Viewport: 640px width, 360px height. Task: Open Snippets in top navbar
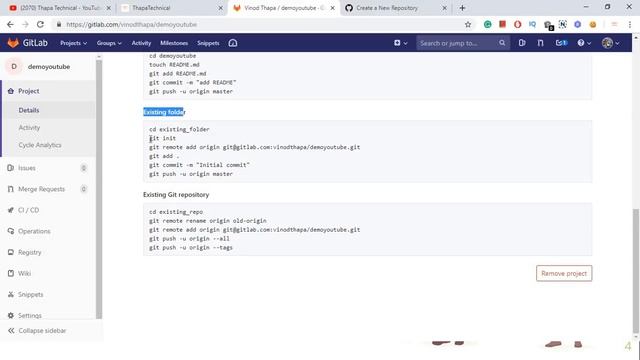pos(208,43)
